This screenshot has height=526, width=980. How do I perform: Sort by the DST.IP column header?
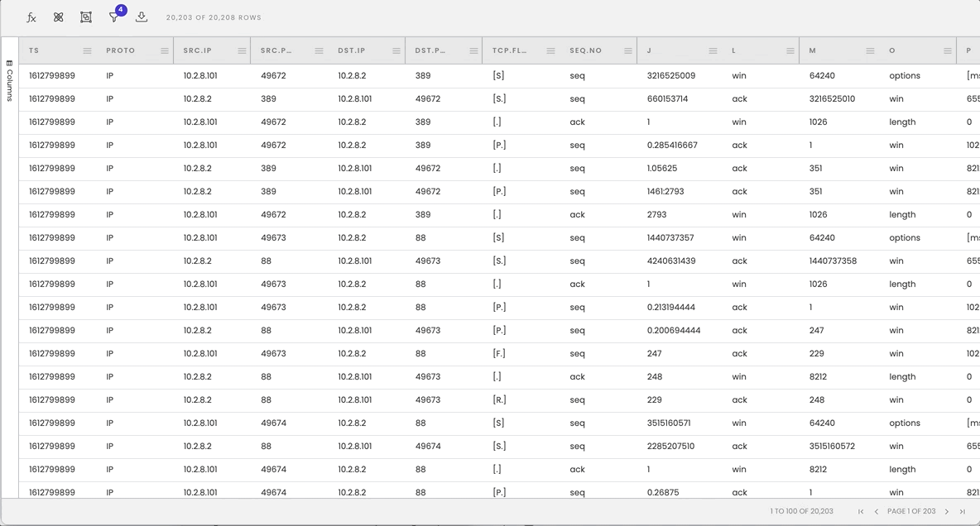pyautogui.click(x=352, y=50)
